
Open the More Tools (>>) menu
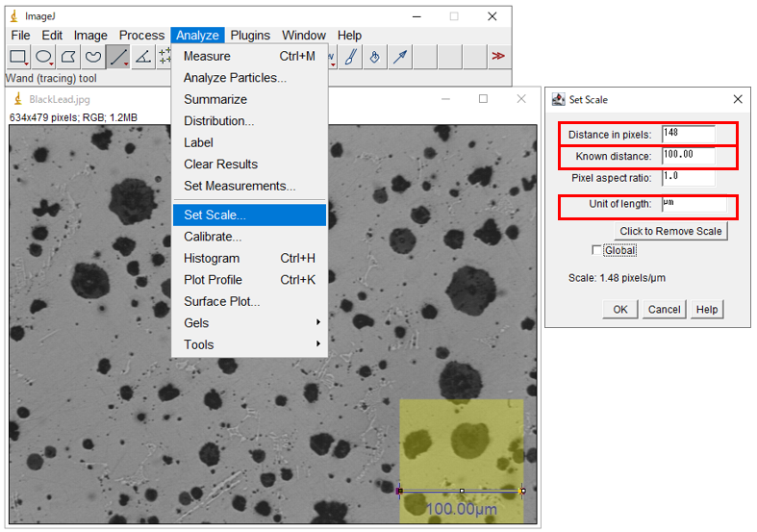click(497, 58)
